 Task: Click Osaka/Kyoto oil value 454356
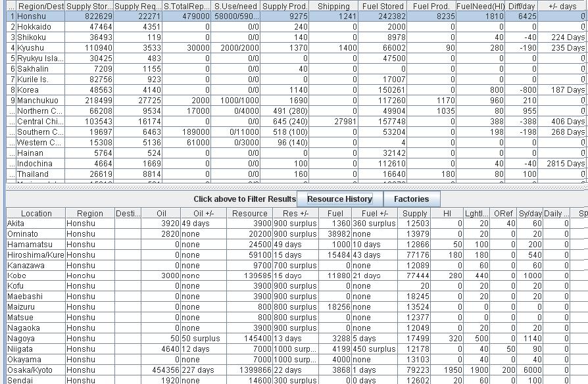pyautogui.click(x=161, y=370)
